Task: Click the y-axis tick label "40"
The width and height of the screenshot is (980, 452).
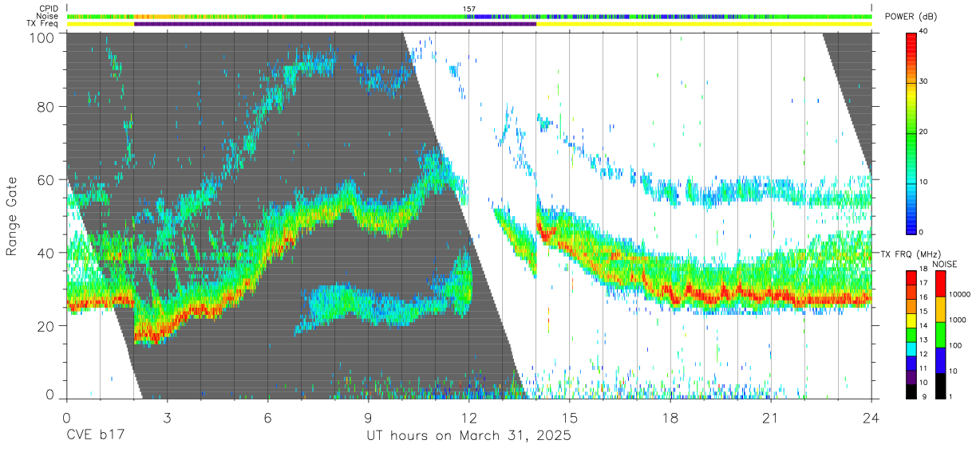Action: pyautogui.click(x=46, y=254)
